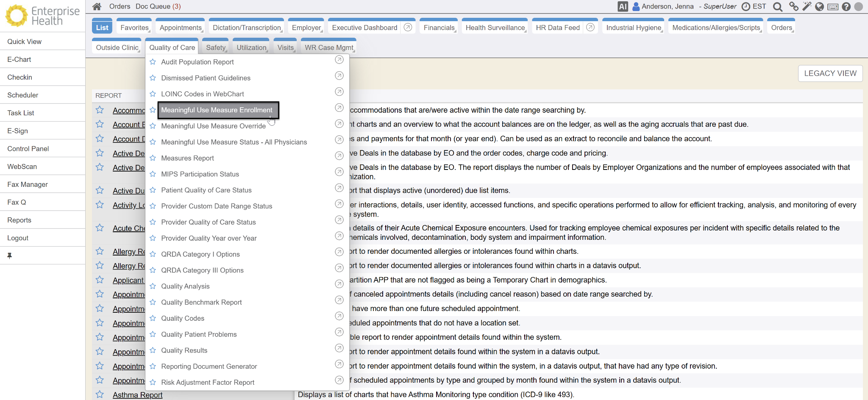Click the home icon in top bar
Viewport: 868px width, 400px height.
coord(97,6)
